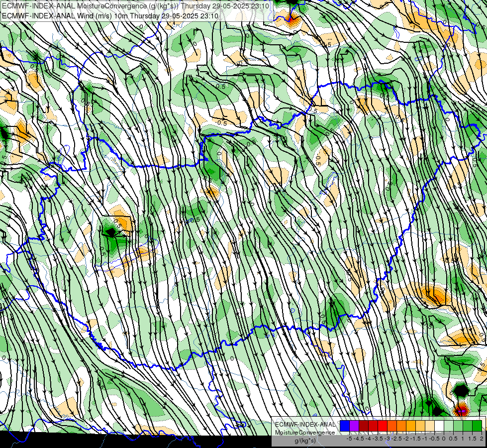Click the legend label ECMWF-INDEX-ANAL
The image size is (487, 448).
pos(305,425)
